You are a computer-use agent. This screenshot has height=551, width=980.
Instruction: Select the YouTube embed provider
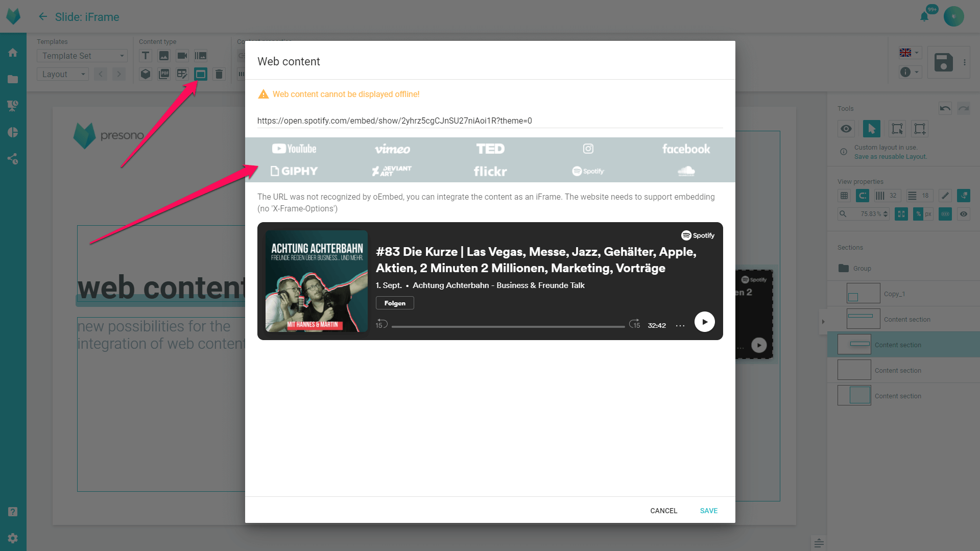click(294, 149)
